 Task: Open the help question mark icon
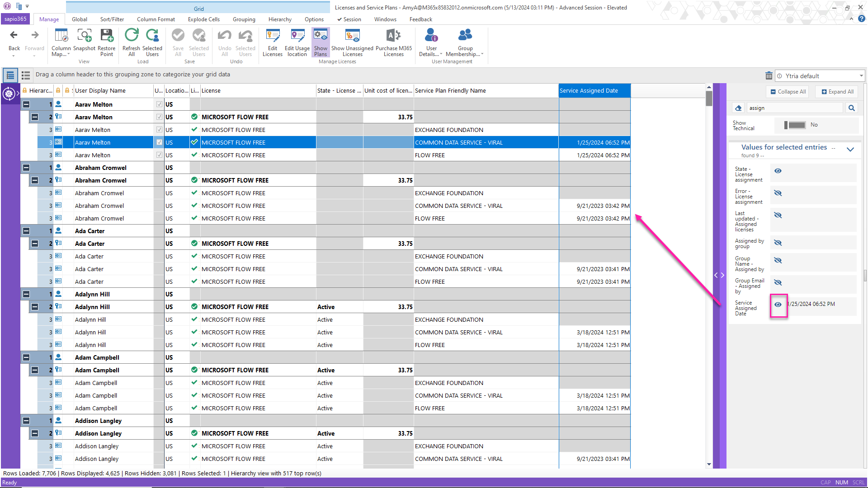(x=862, y=19)
